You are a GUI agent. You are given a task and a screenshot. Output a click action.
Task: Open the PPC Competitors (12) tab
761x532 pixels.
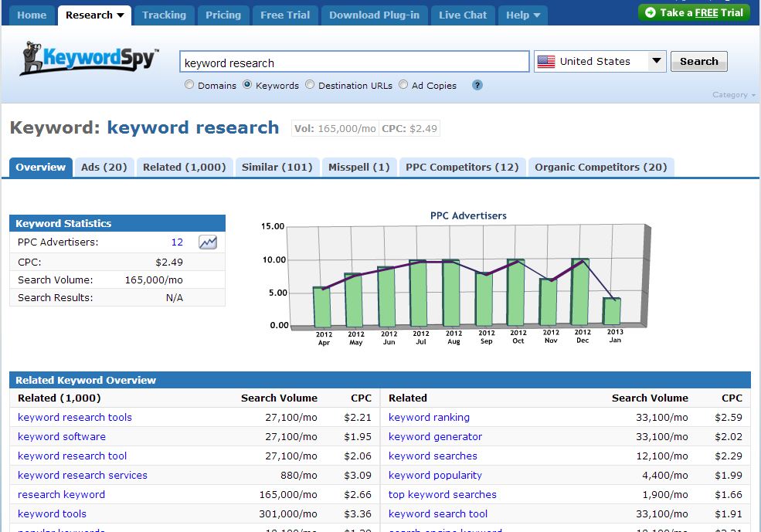[462, 168]
